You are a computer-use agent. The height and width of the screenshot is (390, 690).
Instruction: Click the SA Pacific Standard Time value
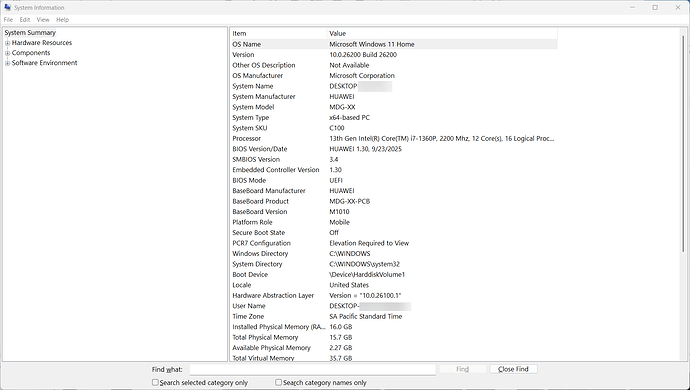pos(366,316)
